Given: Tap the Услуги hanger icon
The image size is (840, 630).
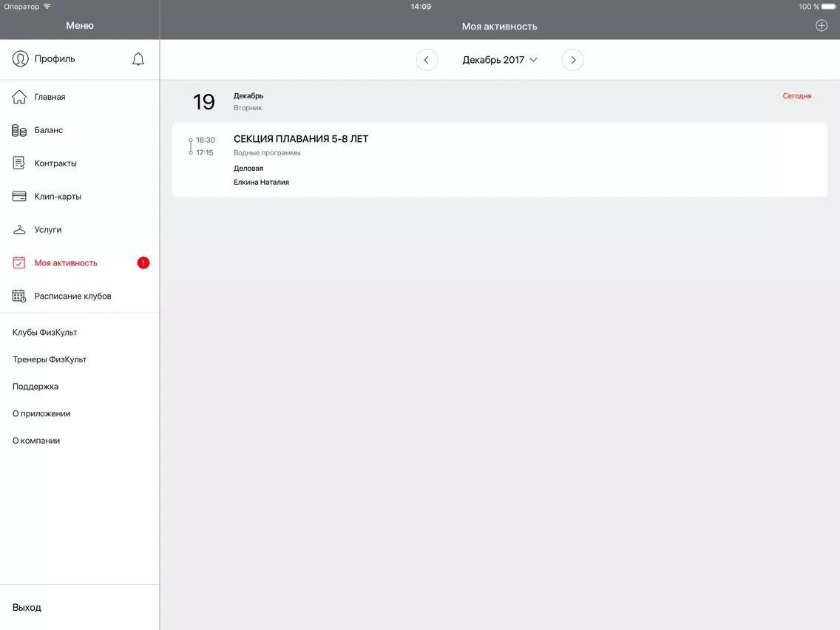Looking at the screenshot, I should click(19, 230).
